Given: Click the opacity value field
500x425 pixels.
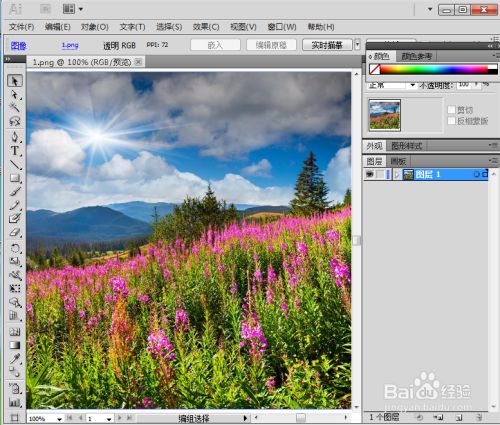Looking at the screenshot, I should pos(464,85).
